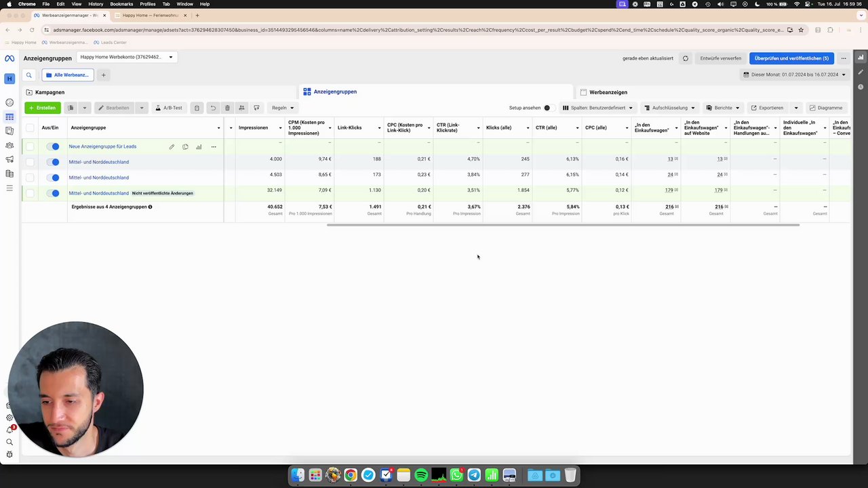The height and width of the screenshot is (488, 868).
Task: Click the clipboard paste icon in toolbar
Action: coord(197,108)
